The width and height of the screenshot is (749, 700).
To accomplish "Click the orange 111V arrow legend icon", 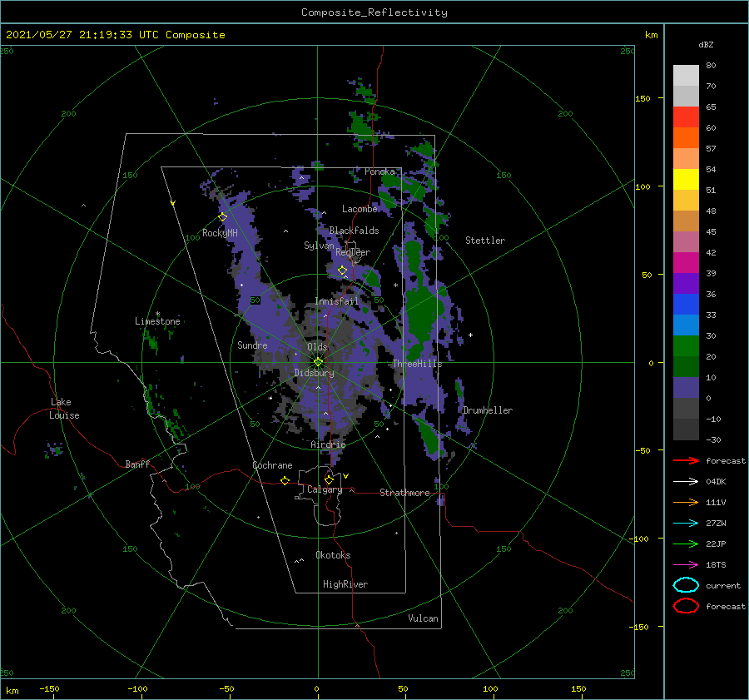I will (x=686, y=502).
